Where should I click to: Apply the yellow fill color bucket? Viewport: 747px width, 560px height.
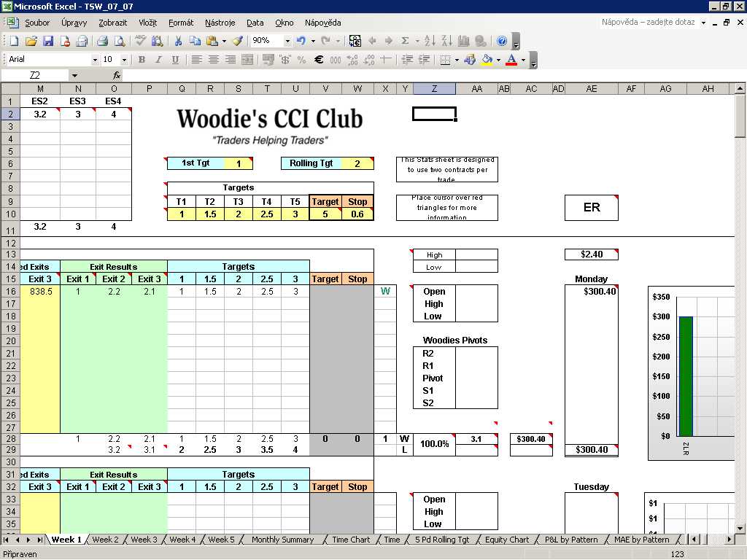tap(487, 60)
